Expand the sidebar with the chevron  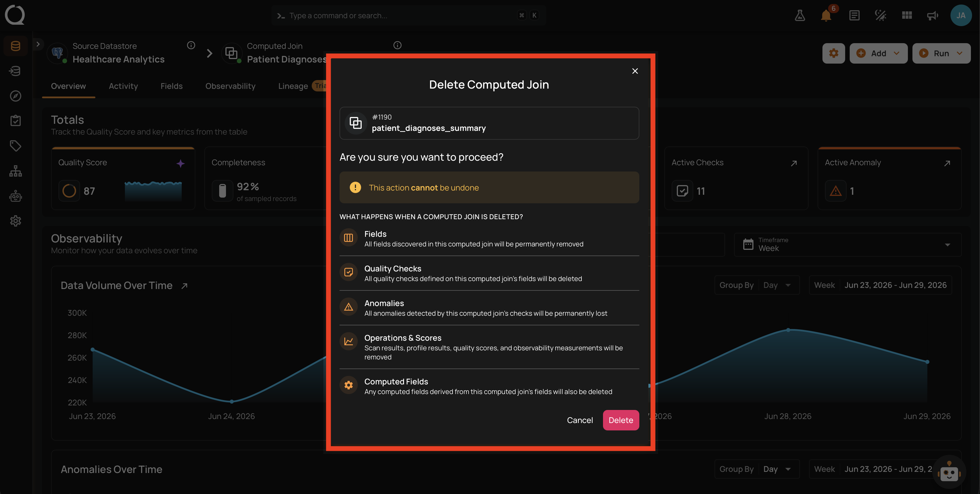pyautogui.click(x=38, y=44)
